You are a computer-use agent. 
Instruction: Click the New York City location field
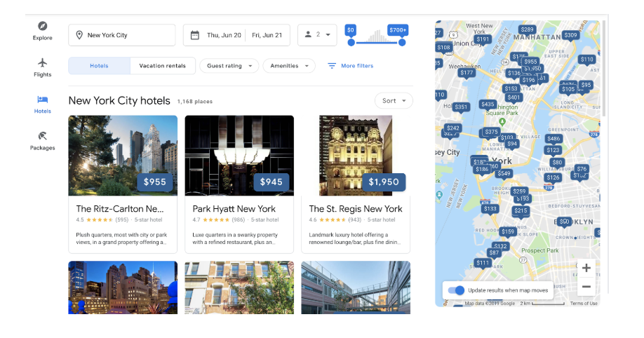(122, 35)
